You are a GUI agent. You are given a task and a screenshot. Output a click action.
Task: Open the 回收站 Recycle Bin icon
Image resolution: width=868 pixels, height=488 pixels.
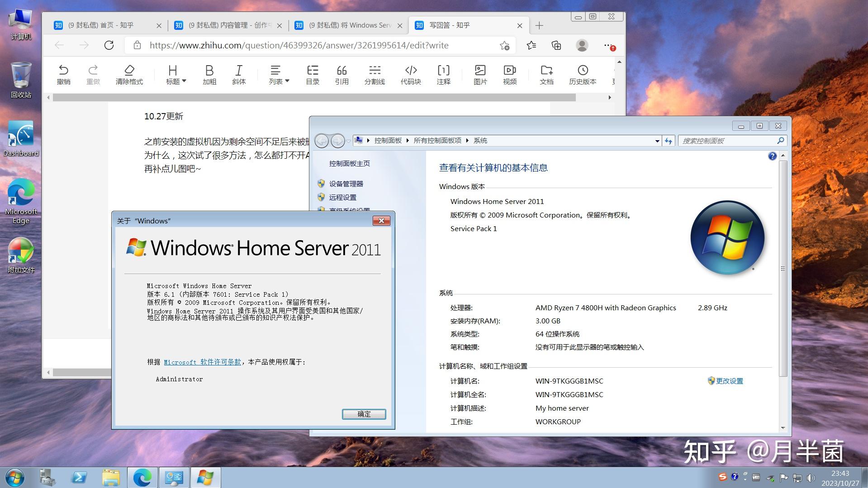tap(21, 80)
